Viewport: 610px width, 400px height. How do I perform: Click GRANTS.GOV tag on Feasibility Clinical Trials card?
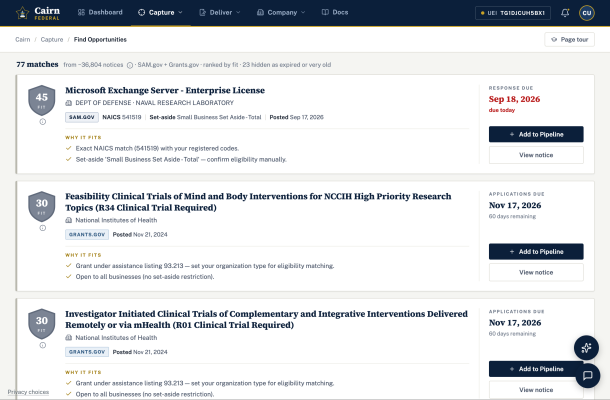pos(87,235)
